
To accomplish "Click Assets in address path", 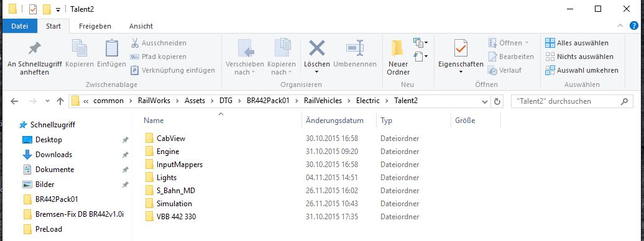I will tap(195, 101).
